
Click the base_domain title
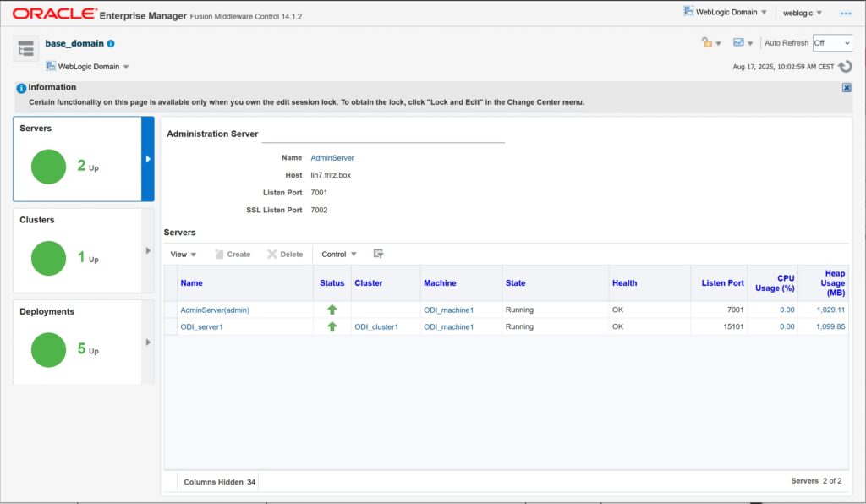[74, 44]
